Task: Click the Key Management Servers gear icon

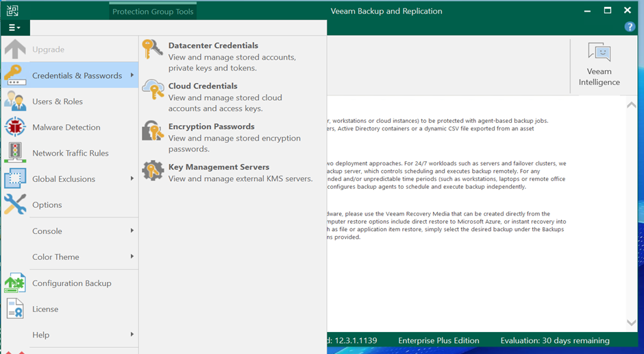Action: [153, 171]
